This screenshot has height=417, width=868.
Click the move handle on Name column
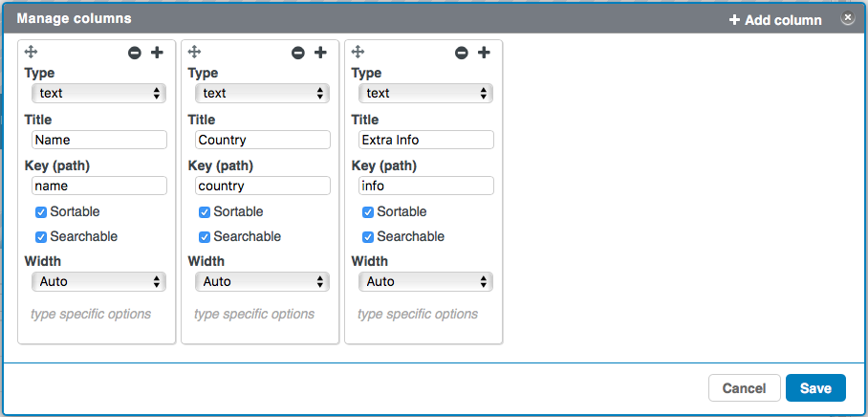coord(31,52)
